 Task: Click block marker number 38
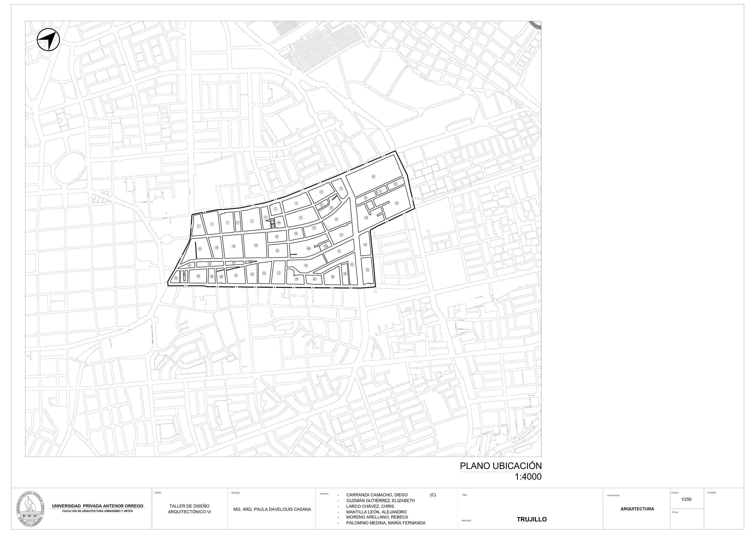198,276
